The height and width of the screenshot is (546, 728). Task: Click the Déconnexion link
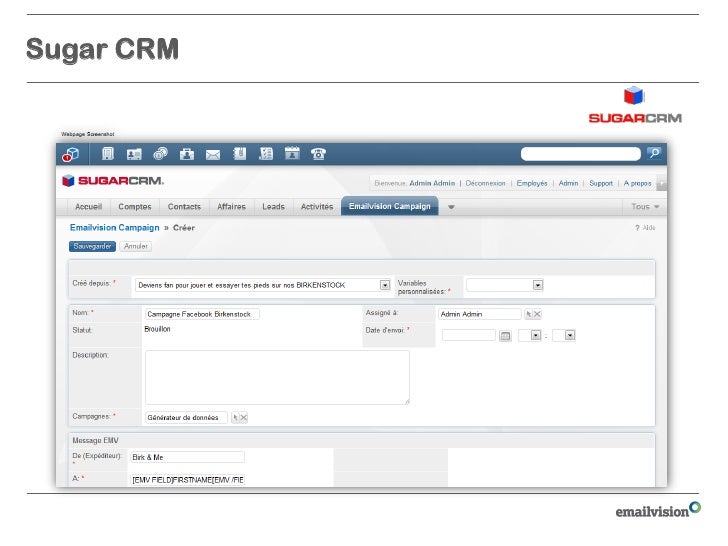click(485, 183)
